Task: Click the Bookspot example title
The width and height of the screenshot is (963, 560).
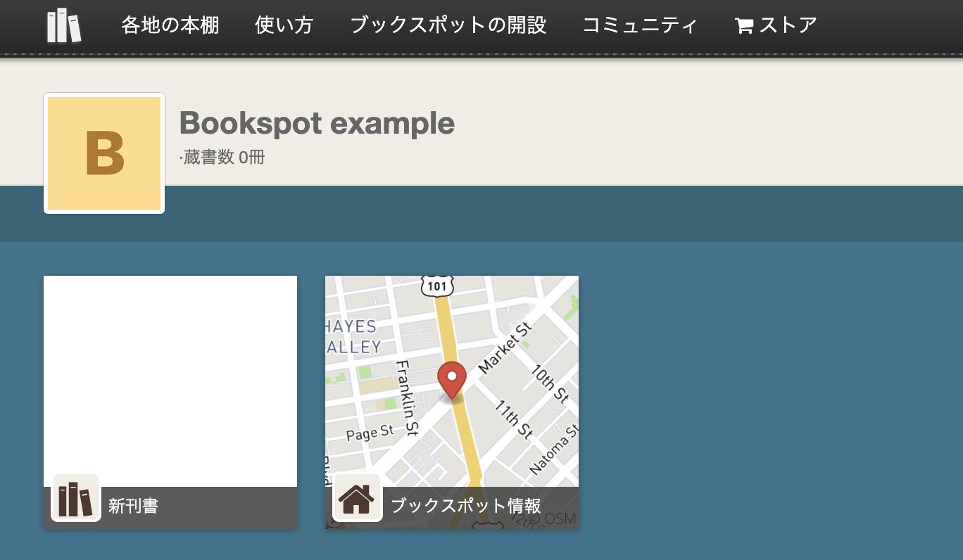Action: click(x=317, y=123)
